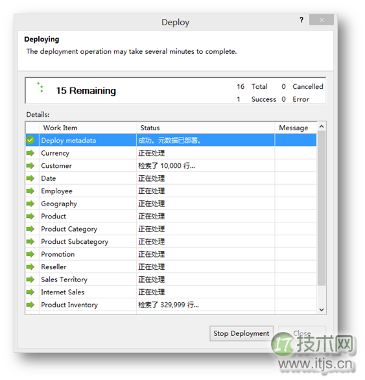The height and width of the screenshot is (380, 365).
Task: Select the Sales Territory work item
Action: (171, 279)
